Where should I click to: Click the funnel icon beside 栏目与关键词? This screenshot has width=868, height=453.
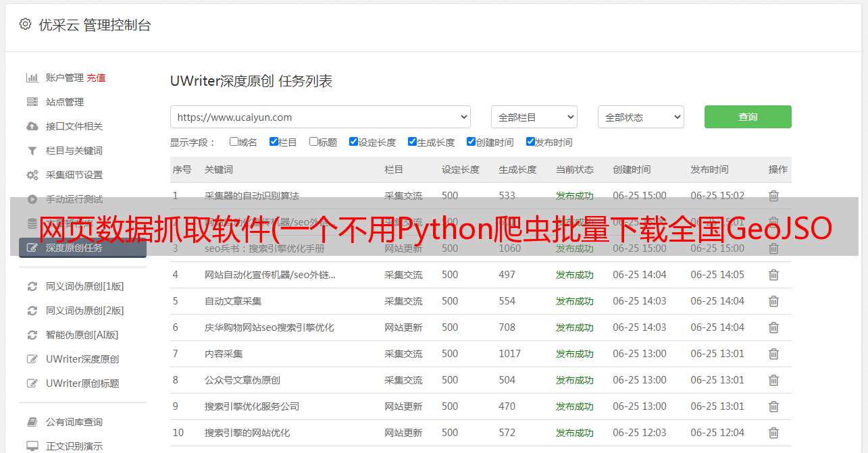tap(32, 151)
